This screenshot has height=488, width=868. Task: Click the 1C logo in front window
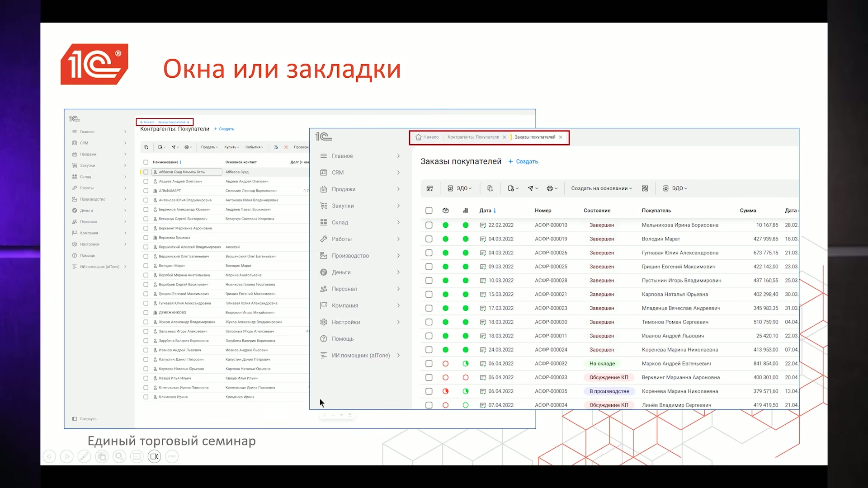pyautogui.click(x=324, y=136)
